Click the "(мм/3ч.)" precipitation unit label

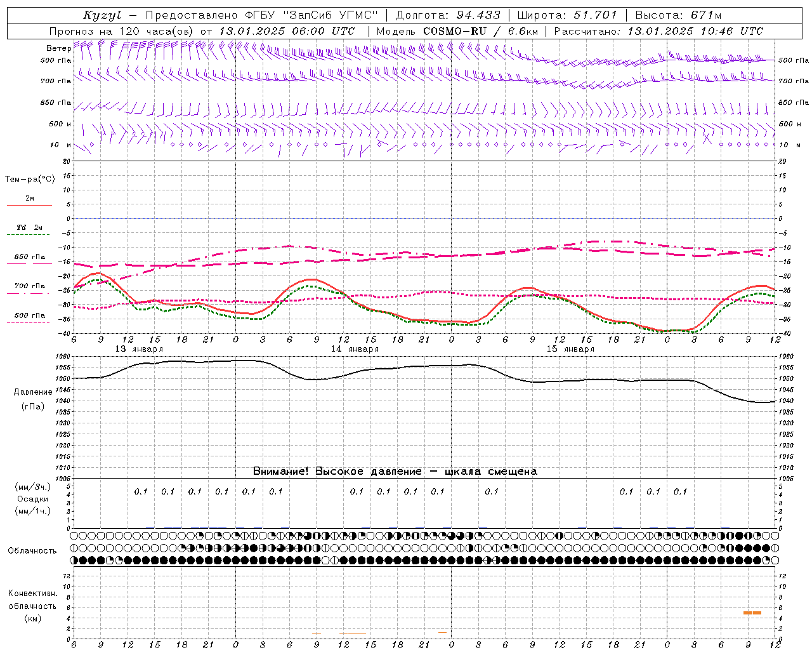click(x=33, y=487)
